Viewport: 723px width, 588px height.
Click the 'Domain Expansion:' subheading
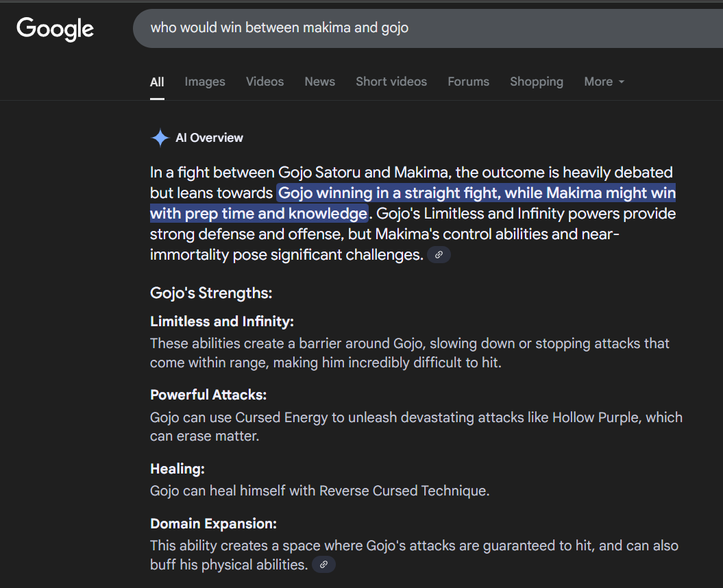pos(213,524)
